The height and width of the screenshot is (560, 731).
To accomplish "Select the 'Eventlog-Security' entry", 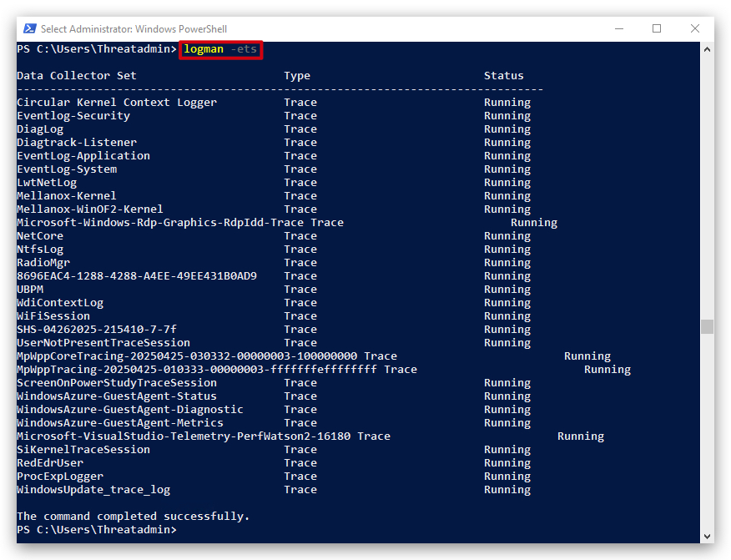I will [x=73, y=116].
